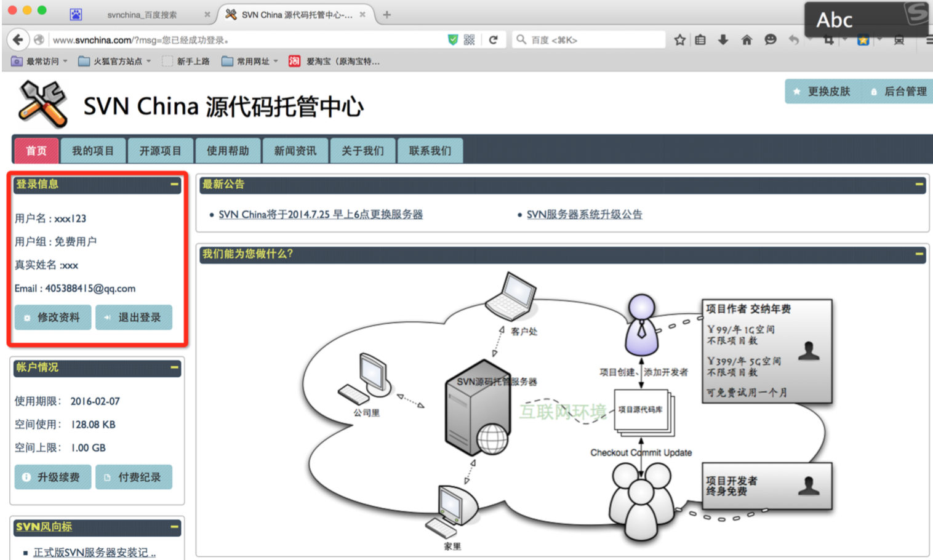Image resolution: width=933 pixels, height=560 pixels.
Task: Collapse the SVN风向标 panel
Action: [175, 527]
